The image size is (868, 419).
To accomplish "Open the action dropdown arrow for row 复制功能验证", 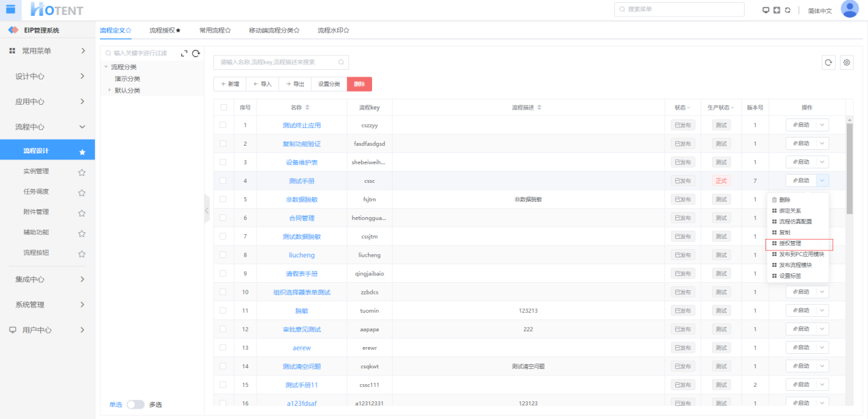I will [823, 144].
